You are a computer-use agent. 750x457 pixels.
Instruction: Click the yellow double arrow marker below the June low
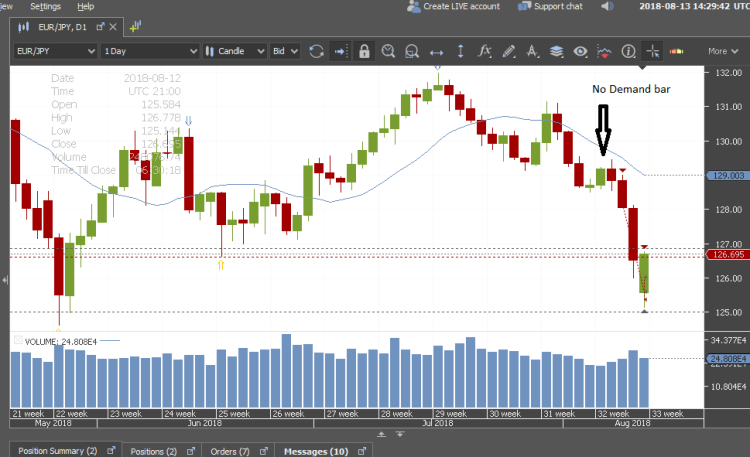tap(221, 265)
